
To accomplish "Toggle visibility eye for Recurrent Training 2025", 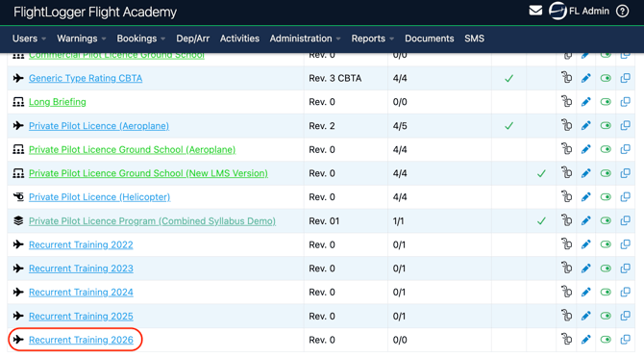I will 606,316.
